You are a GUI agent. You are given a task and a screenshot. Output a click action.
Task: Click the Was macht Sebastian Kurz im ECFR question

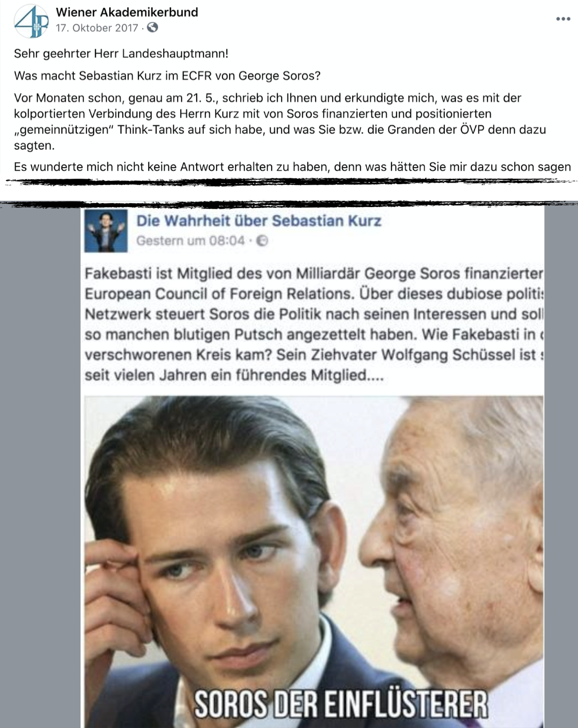point(168,76)
